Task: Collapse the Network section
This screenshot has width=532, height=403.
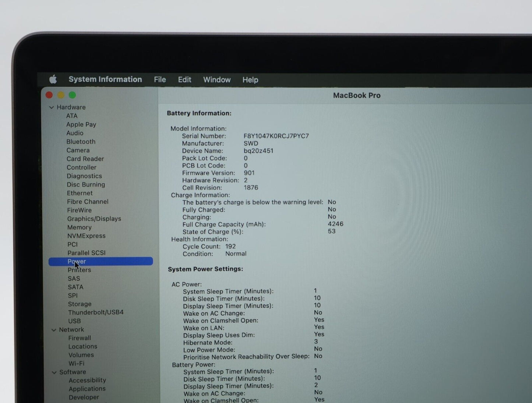Action: [54, 330]
